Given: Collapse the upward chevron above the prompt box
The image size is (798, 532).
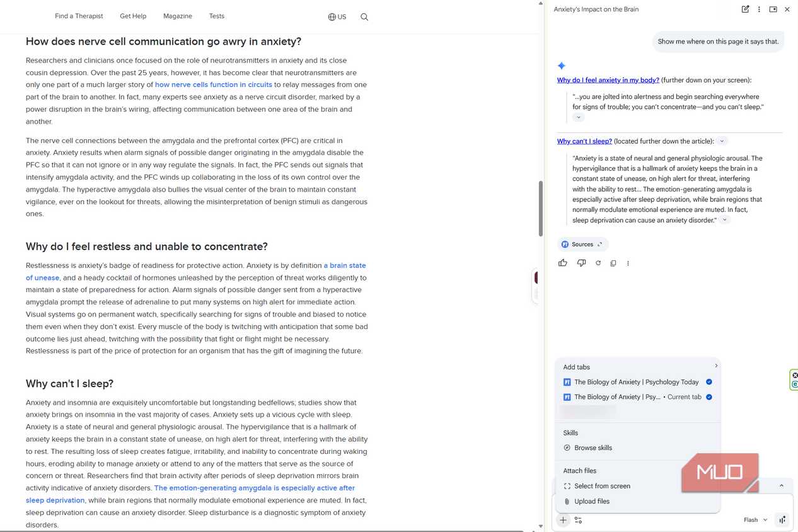Looking at the screenshot, I should [x=782, y=486].
